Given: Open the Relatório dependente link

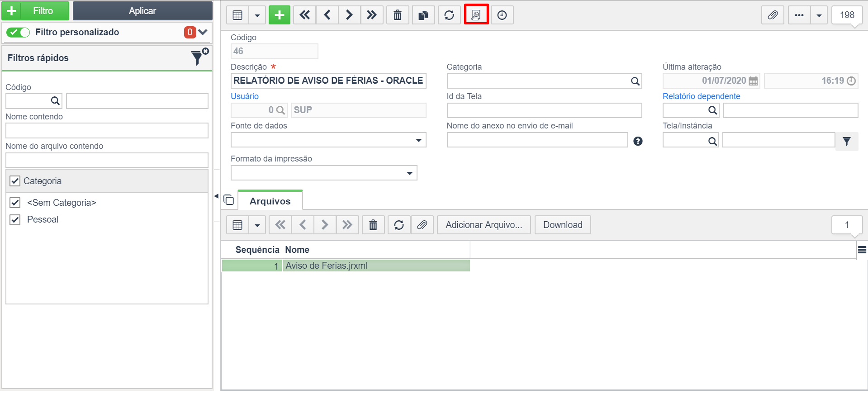Looking at the screenshot, I should 701,96.
